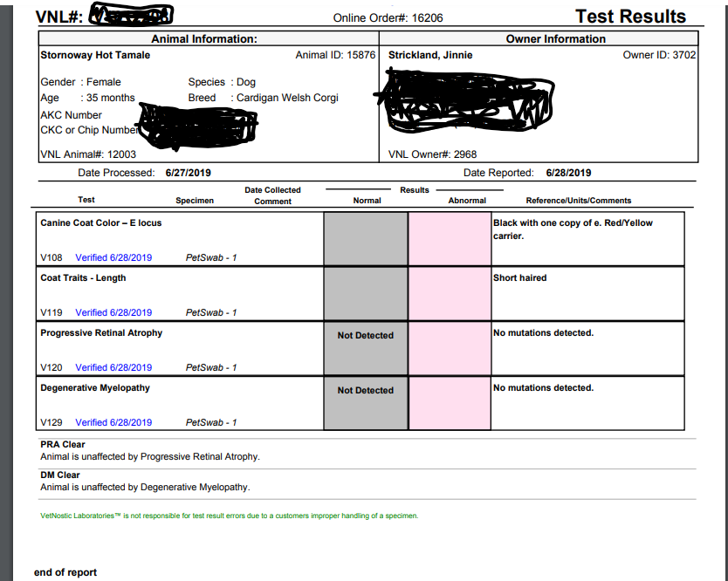Viewport: 728px width, 581px height.
Task: Click the Test Results heading
Action: click(630, 17)
